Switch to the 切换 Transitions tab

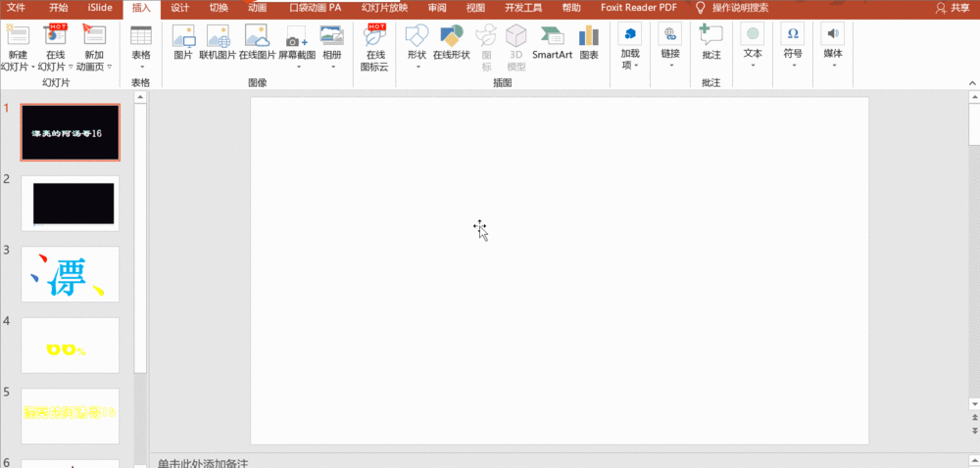(219, 8)
